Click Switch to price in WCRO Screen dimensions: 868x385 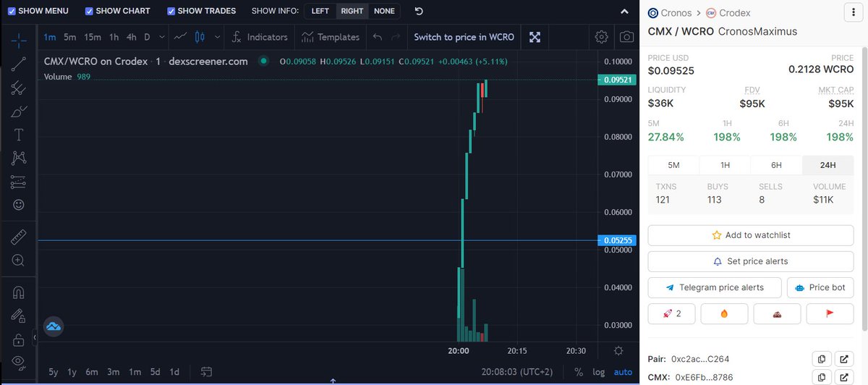[463, 37]
